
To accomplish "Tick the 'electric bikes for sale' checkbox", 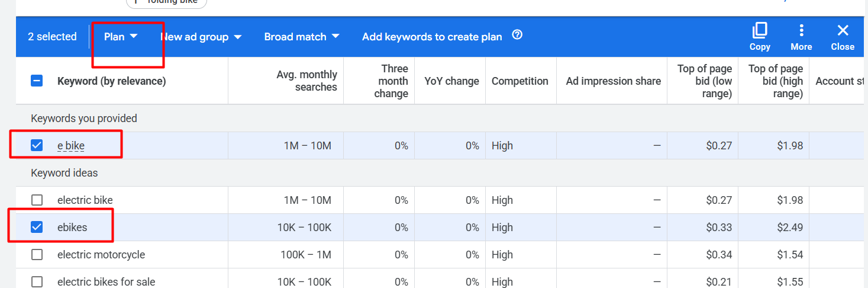I will click(37, 282).
